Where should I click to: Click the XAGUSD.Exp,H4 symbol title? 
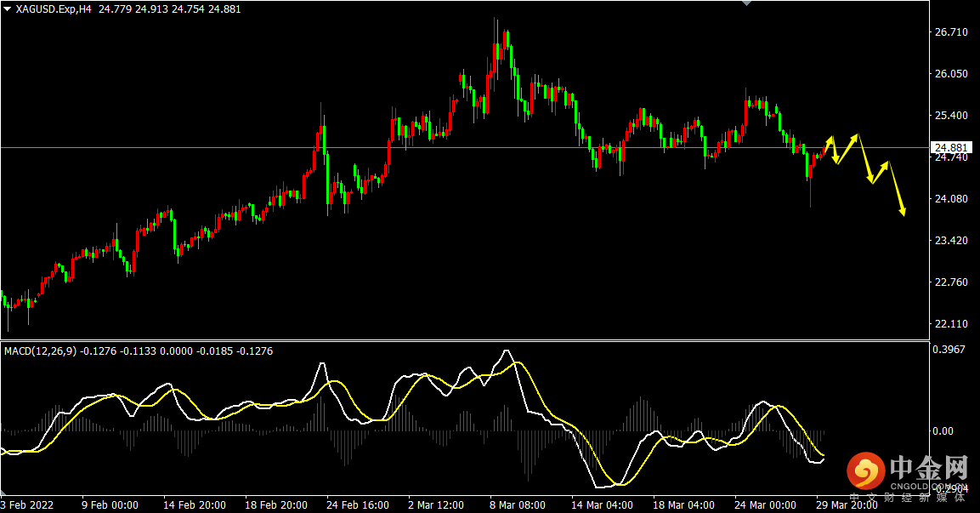point(54,9)
